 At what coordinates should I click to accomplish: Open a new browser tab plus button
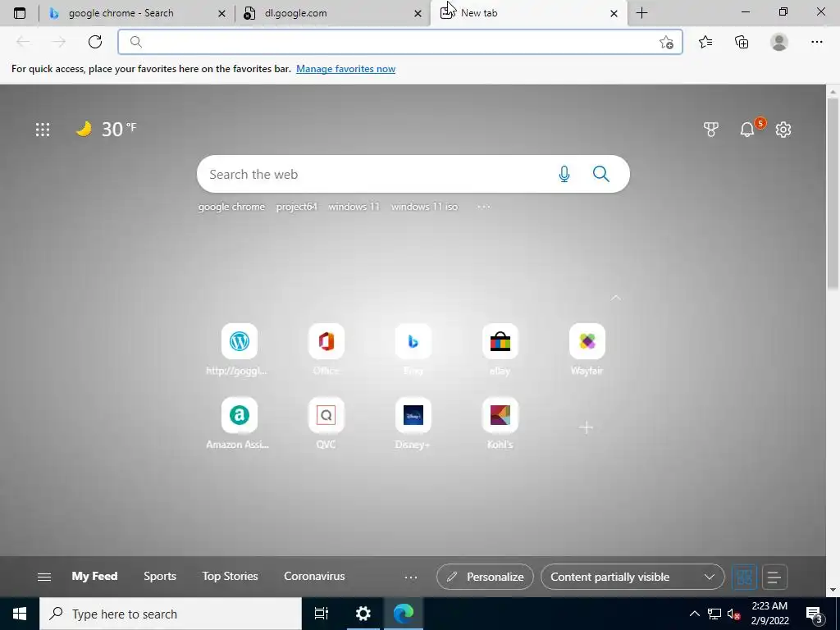(641, 13)
